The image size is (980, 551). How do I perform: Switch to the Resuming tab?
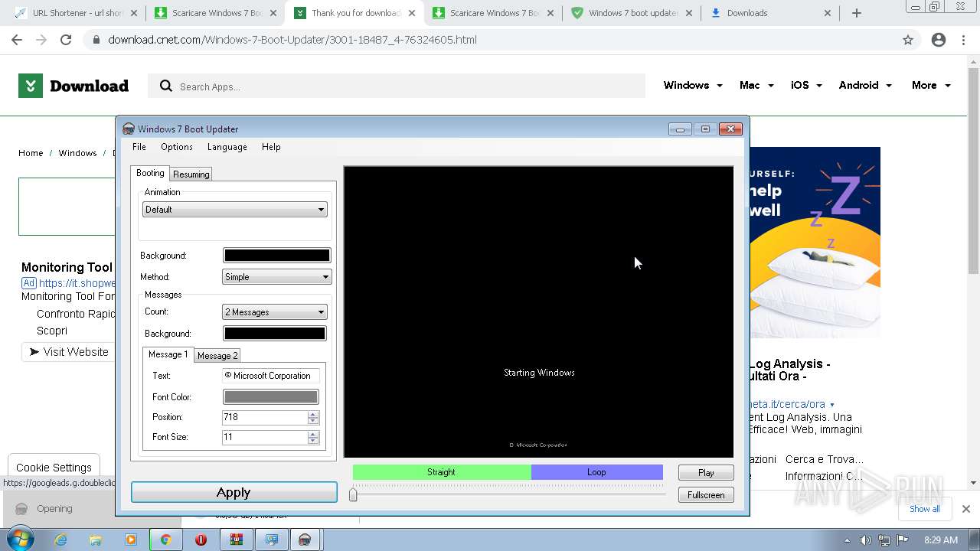(191, 174)
